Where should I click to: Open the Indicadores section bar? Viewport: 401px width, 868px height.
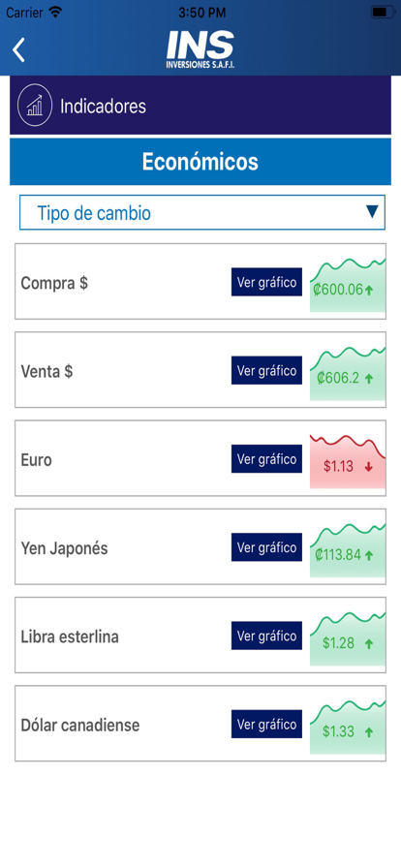pyautogui.click(x=200, y=106)
